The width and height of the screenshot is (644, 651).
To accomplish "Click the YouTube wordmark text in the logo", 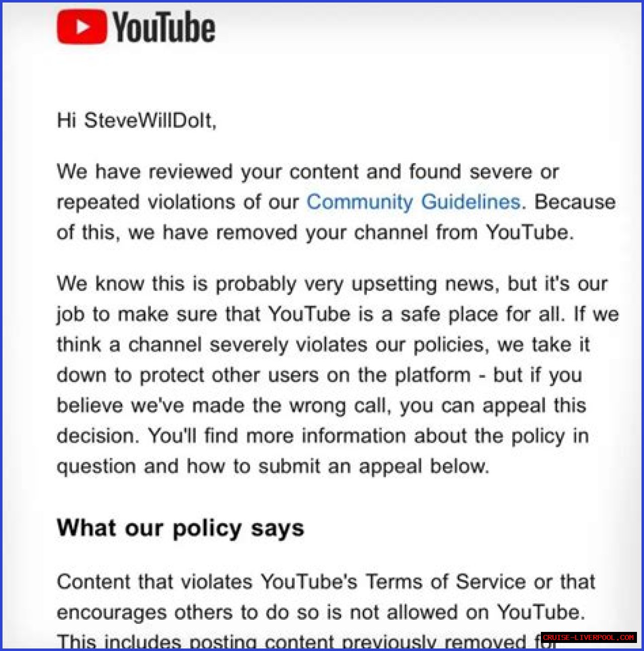I will (164, 28).
